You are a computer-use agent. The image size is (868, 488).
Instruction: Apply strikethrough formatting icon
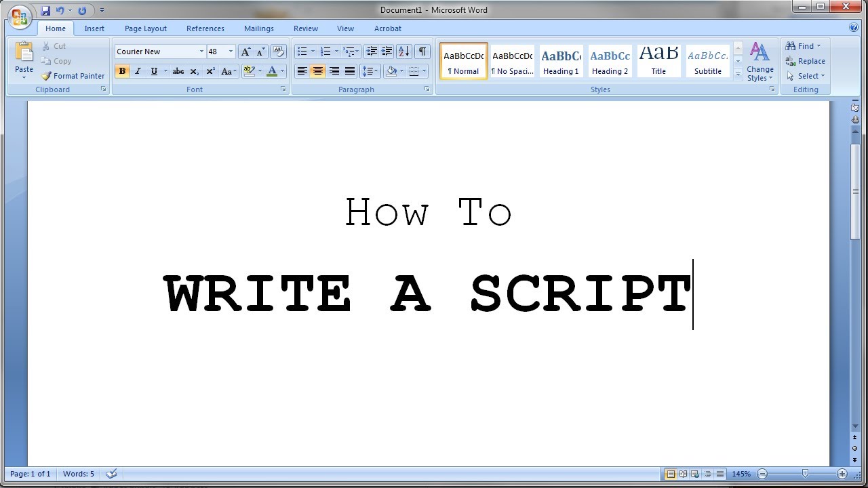178,71
